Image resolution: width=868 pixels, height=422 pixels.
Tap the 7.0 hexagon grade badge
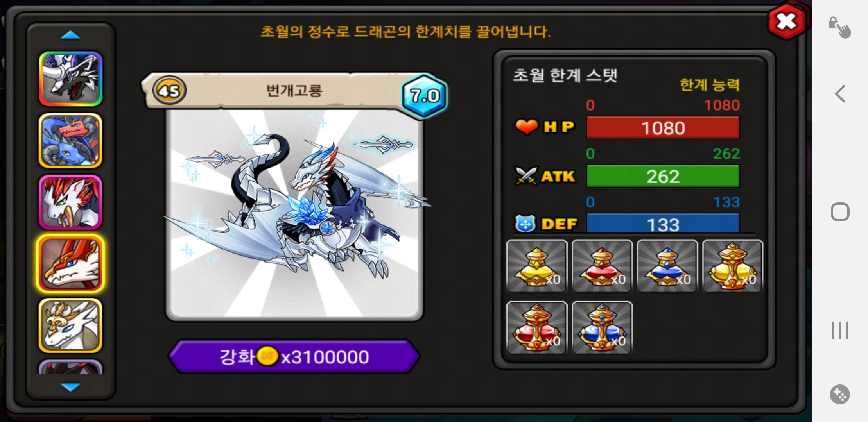[x=425, y=96]
